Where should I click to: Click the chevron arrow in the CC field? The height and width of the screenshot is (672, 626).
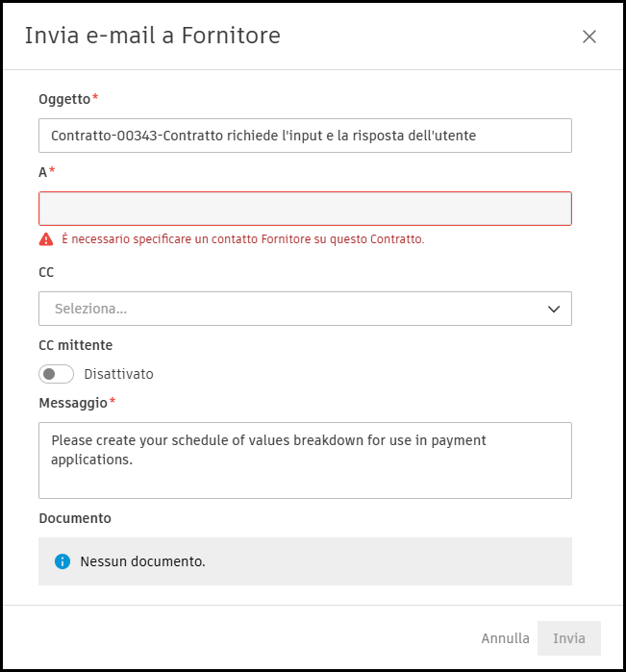553,309
